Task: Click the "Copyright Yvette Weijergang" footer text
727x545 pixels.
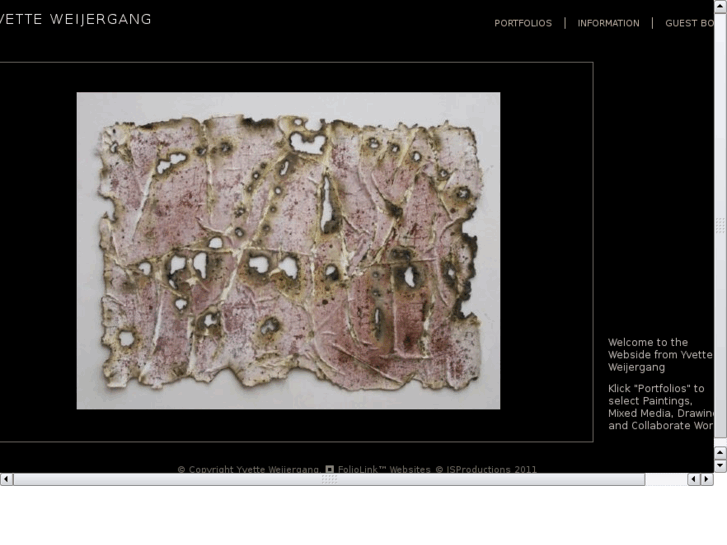Action: point(249,469)
